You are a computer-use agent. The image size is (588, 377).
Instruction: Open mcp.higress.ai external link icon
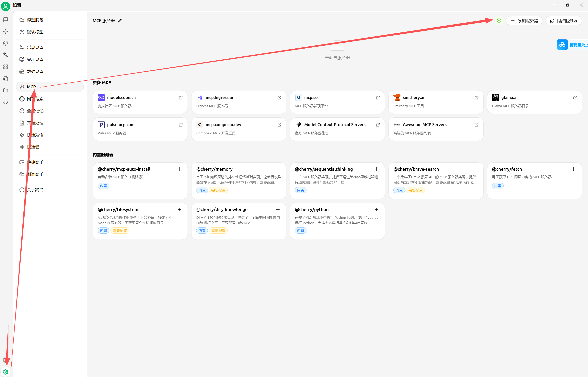[279, 97]
